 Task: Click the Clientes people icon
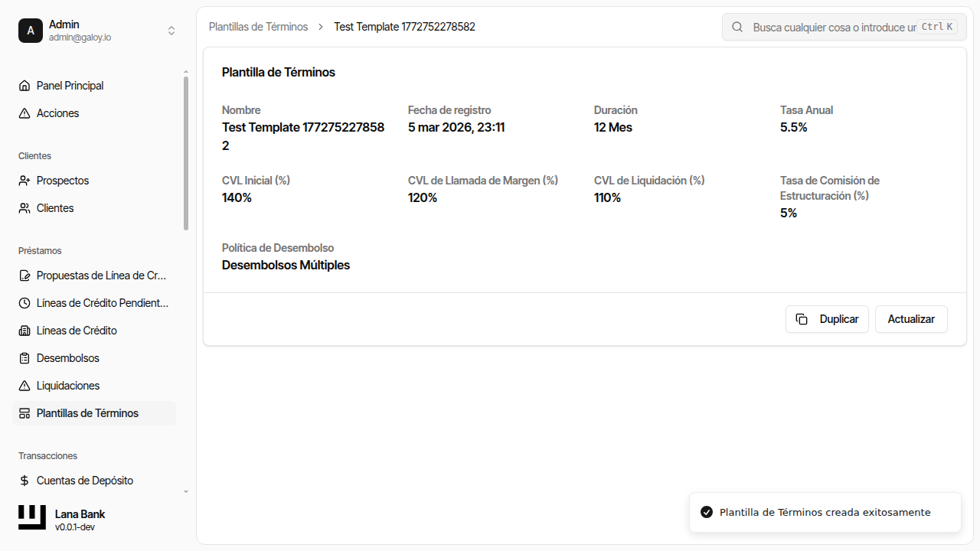click(24, 207)
